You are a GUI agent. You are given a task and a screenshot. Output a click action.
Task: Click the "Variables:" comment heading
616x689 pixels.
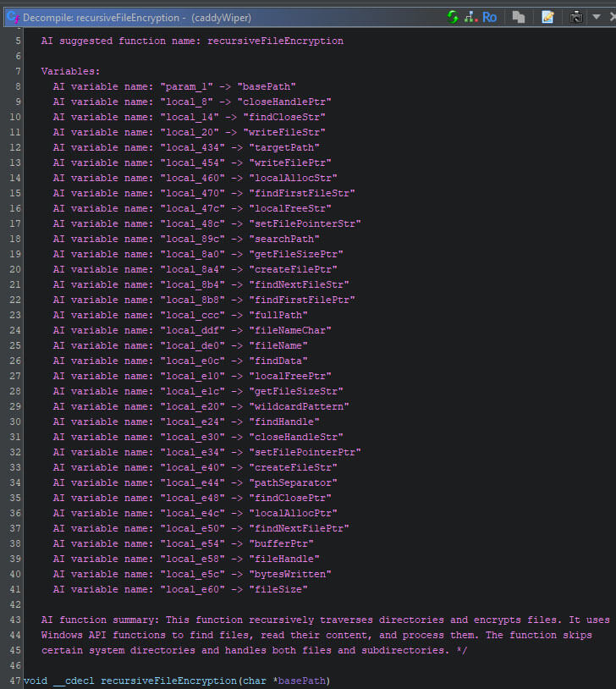71,71
